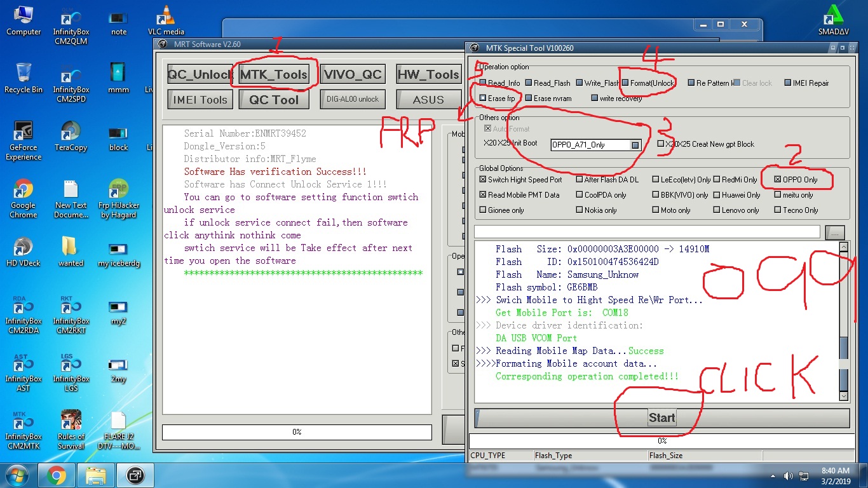Screen dimensions: 868x488
Task: Open InfinityBox CM2MTK shortcut
Action: [x=24, y=430]
